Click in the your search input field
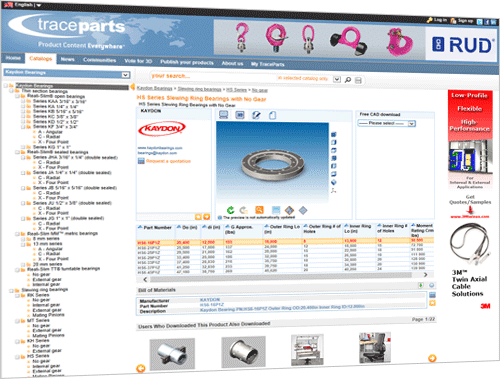Image resolution: width=500 pixels, height=379 pixels. [x=213, y=77]
